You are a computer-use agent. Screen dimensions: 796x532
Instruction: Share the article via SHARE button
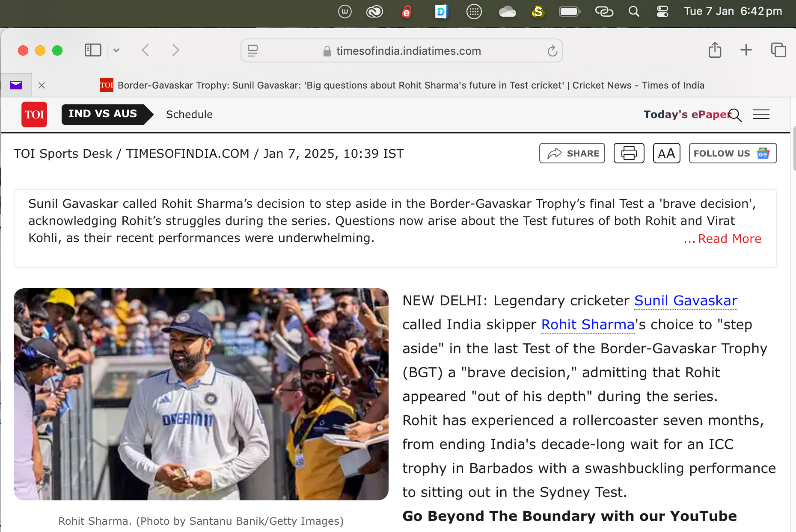(x=572, y=153)
